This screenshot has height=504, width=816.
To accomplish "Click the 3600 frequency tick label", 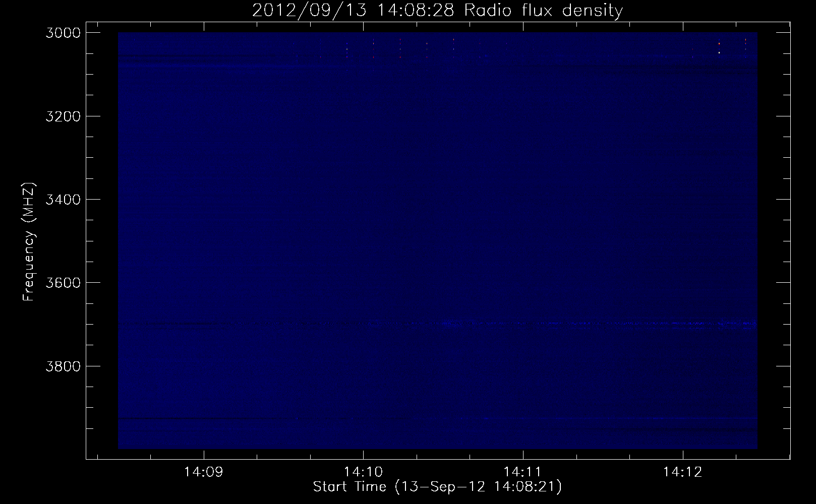I will (x=63, y=282).
